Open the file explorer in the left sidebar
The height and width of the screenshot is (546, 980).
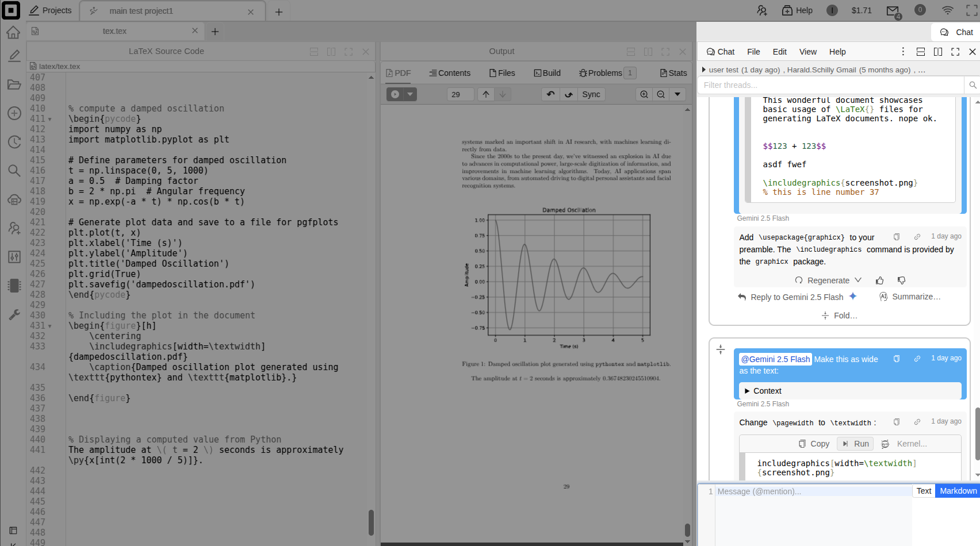pyautogui.click(x=13, y=84)
